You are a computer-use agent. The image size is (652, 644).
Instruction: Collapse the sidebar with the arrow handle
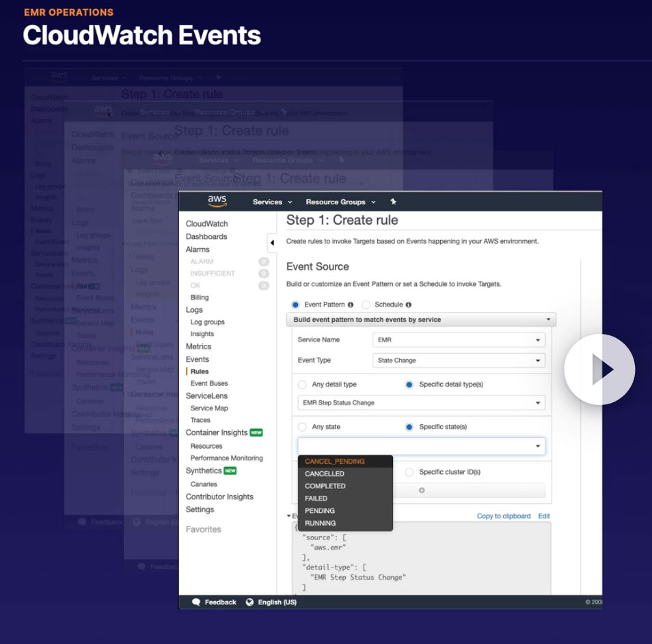coord(272,242)
